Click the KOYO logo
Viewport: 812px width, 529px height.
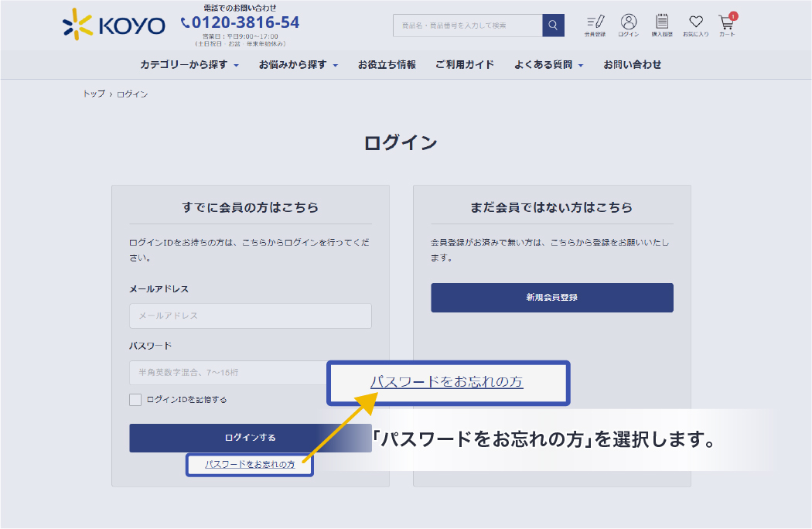112,24
